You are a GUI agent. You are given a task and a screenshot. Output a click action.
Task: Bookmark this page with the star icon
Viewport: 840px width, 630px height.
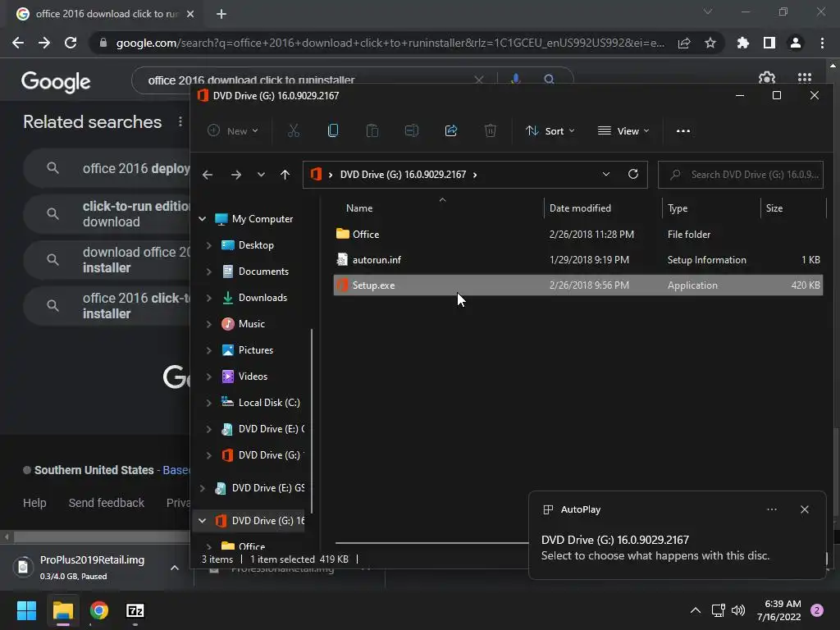710,43
